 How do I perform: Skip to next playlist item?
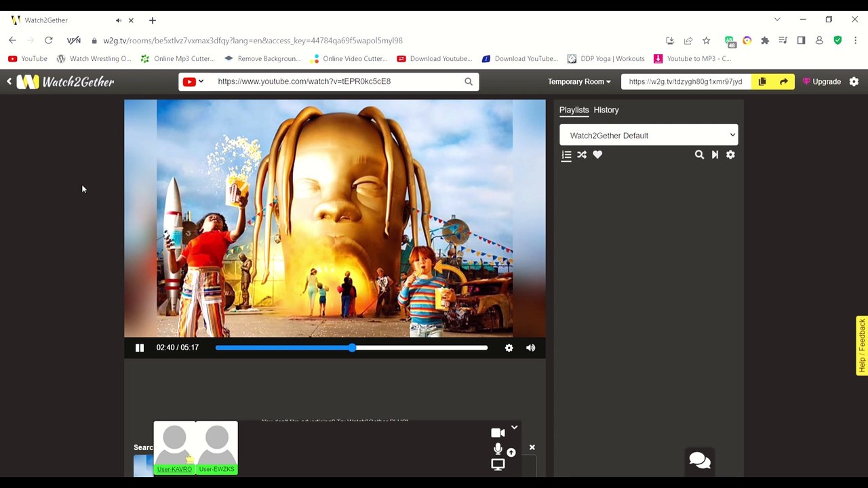click(715, 155)
